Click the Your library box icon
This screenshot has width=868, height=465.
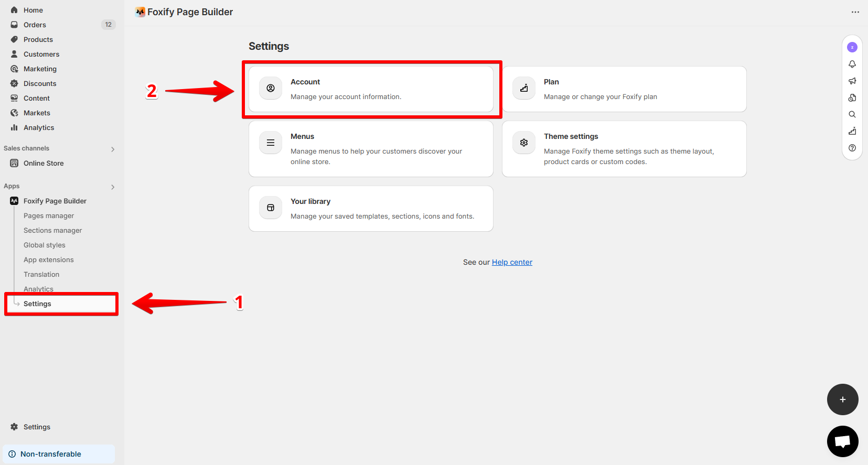click(271, 208)
